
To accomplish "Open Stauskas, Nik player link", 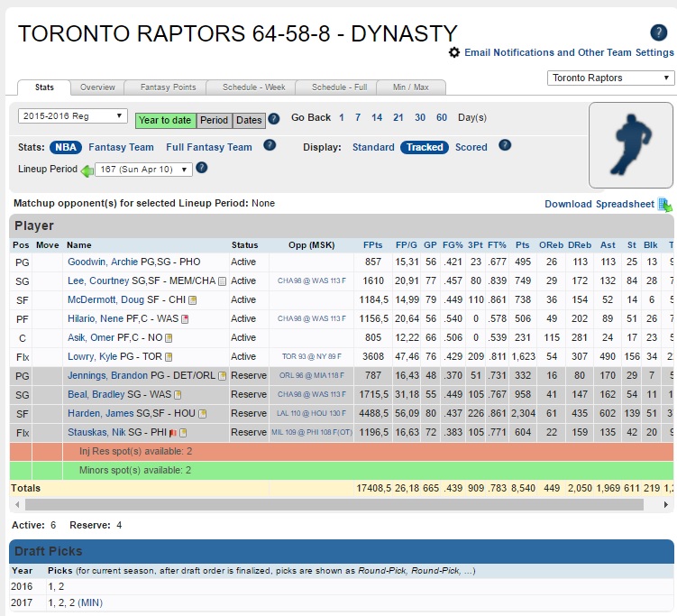I will tap(96, 432).
